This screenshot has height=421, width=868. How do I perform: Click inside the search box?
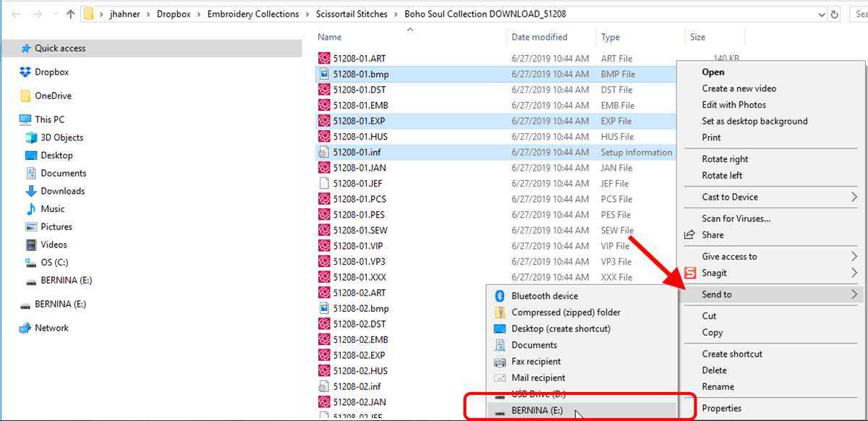tap(861, 13)
